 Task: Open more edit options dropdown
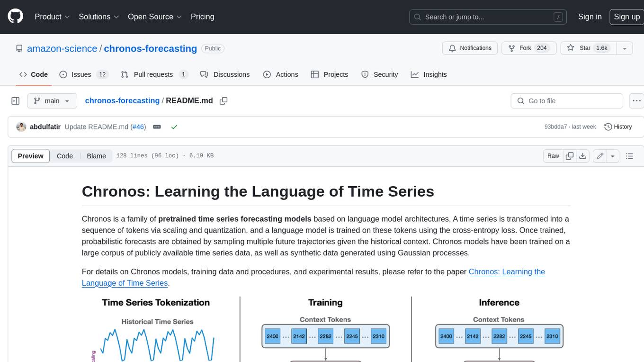613,156
